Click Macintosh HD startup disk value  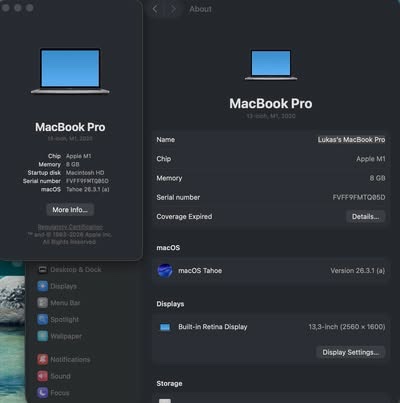[x=85, y=173]
